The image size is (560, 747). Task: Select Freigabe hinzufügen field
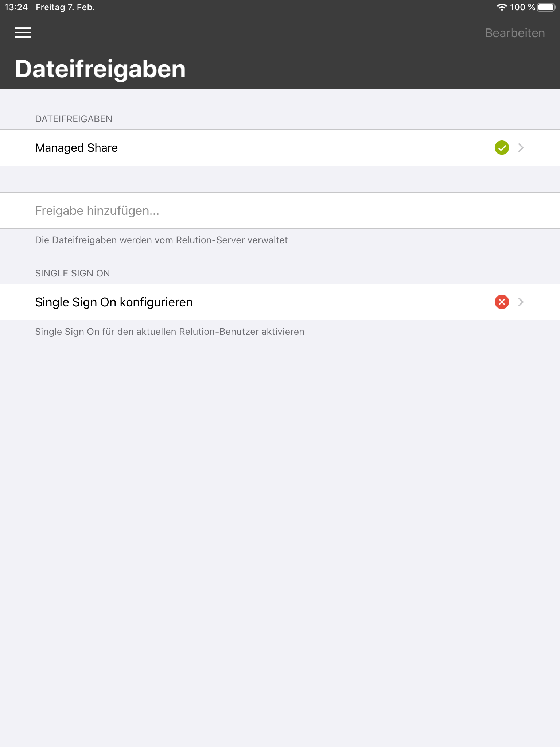coord(280,210)
